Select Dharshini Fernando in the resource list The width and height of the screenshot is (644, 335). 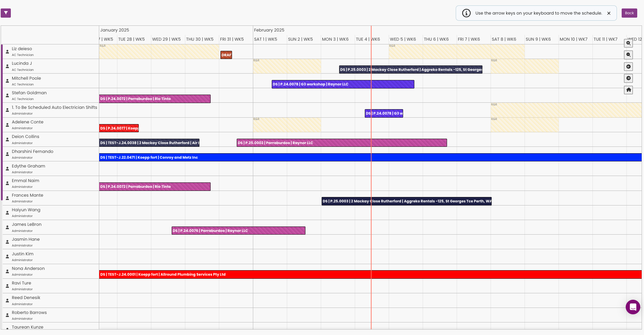click(x=33, y=152)
